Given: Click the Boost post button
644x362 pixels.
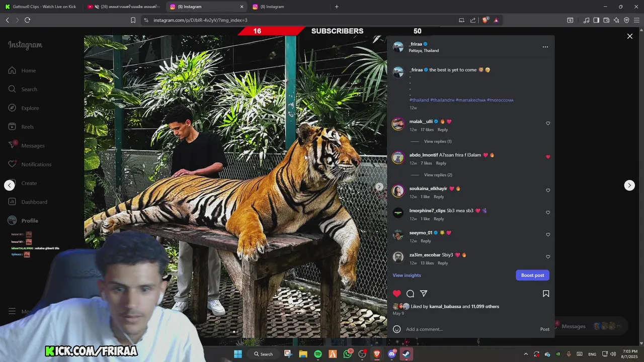Looking at the screenshot, I should (x=532, y=275).
